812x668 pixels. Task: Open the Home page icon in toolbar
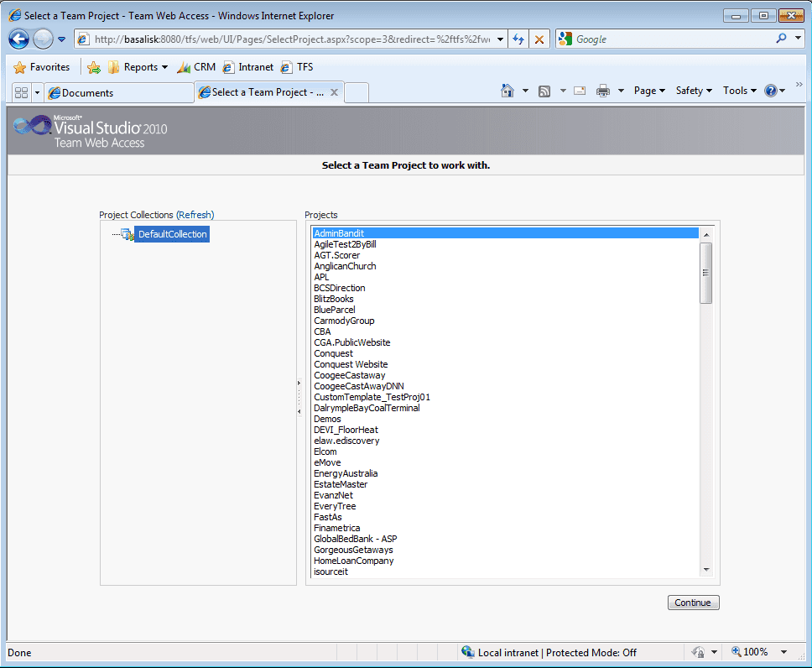point(507,91)
